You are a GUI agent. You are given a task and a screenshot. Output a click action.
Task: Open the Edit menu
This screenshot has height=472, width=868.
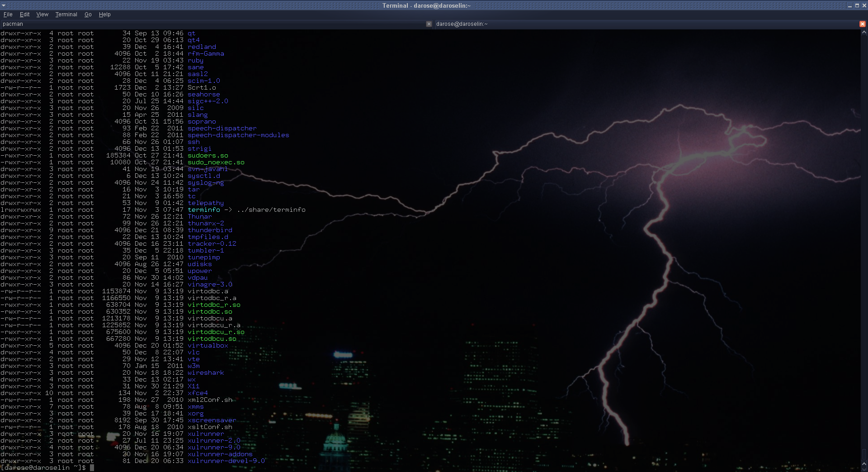24,14
